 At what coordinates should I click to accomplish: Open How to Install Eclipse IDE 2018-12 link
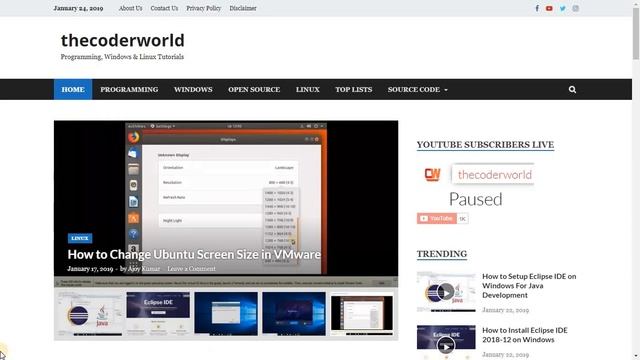524,335
